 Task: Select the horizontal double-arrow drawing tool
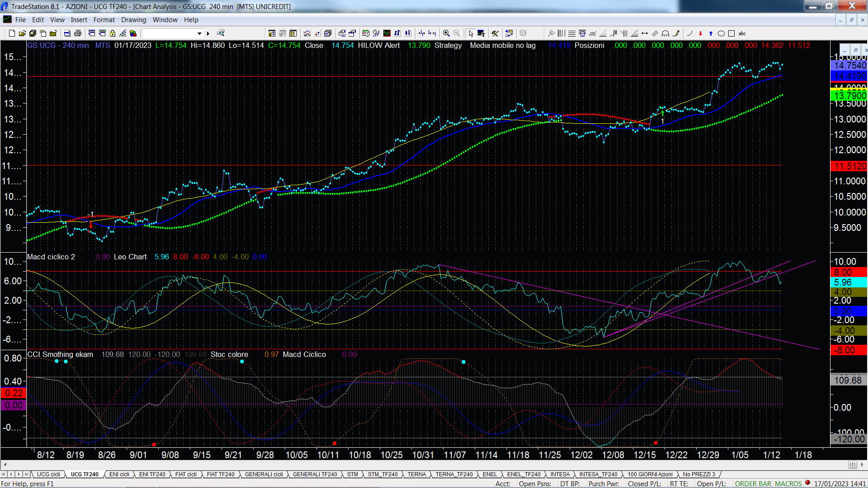point(645,33)
